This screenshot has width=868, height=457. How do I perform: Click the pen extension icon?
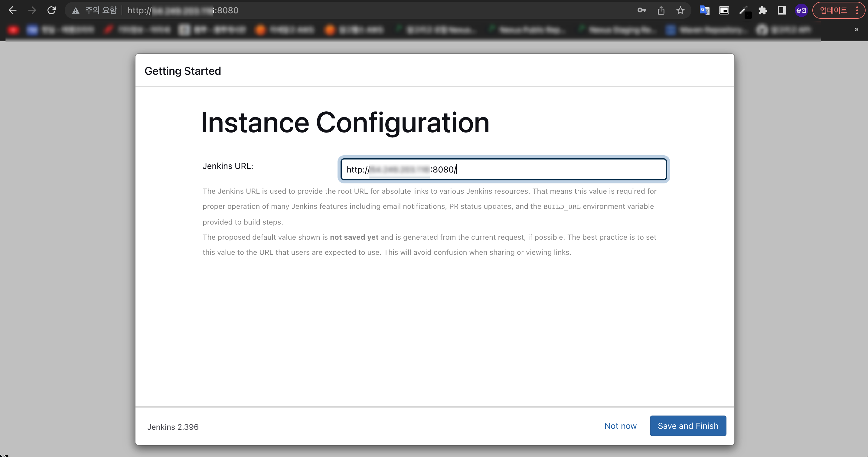(743, 11)
